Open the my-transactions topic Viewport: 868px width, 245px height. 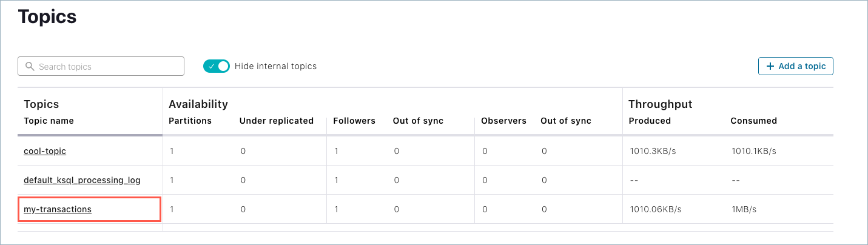[x=58, y=209]
